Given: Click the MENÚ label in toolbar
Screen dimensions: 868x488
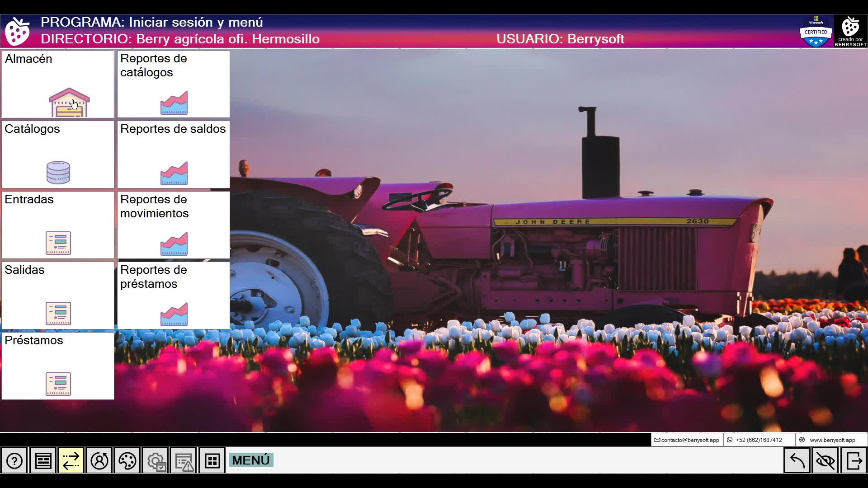Looking at the screenshot, I should [x=251, y=460].
